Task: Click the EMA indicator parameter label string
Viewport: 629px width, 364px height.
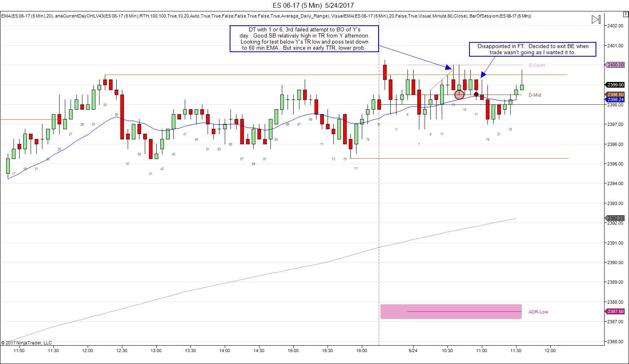Action: 266,16
